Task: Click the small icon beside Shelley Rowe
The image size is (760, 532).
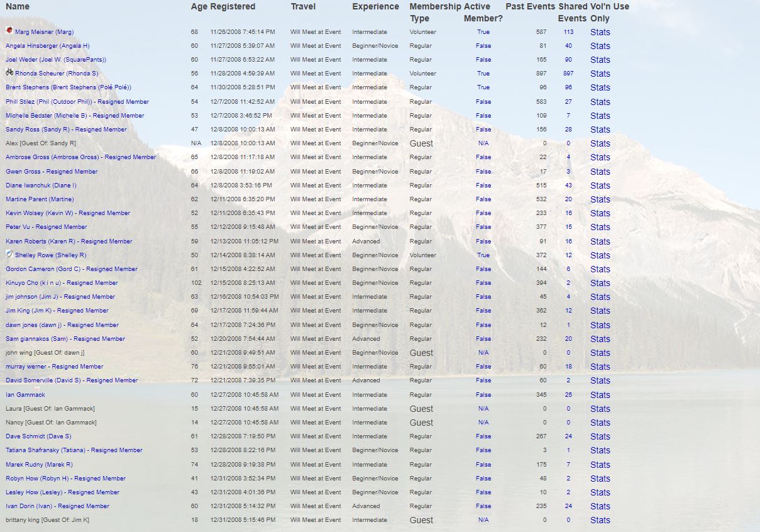Action: tap(9, 254)
